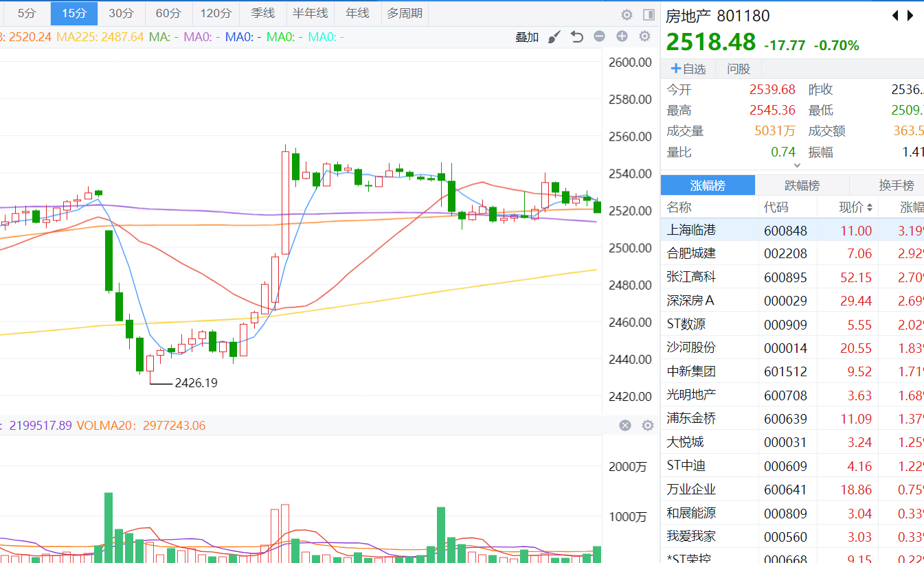Click the undo arrow icon
Image resolution: width=924 pixels, height=563 pixels.
tap(577, 37)
